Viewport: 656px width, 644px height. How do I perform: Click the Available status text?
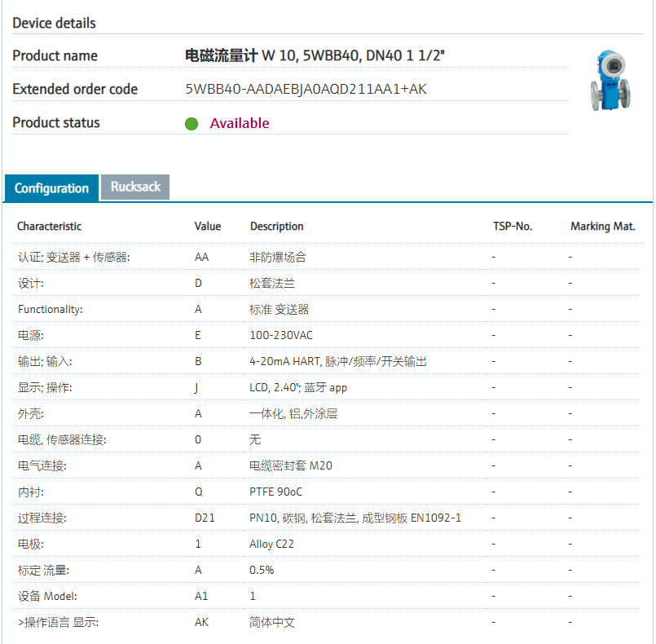click(x=240, y=123)
